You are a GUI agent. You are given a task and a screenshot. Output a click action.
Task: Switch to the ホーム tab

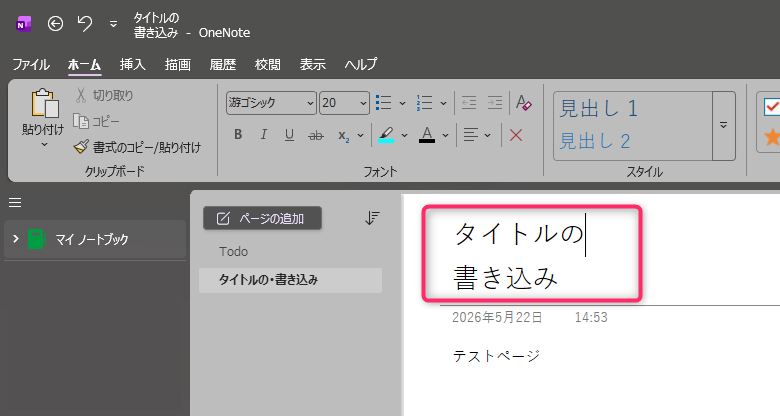[x=85, y=64]
